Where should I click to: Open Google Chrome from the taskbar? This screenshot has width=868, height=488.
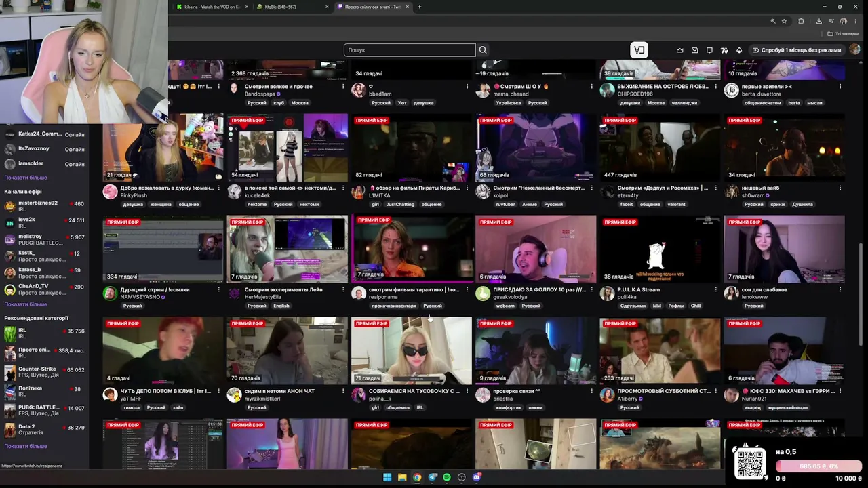[417, 478]
